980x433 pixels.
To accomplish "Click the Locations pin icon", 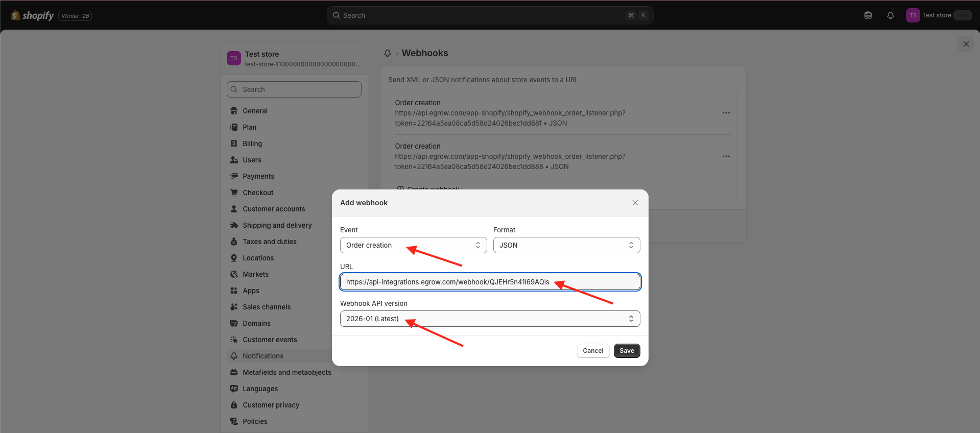I will pyautogui.click(x=234, y=258).
